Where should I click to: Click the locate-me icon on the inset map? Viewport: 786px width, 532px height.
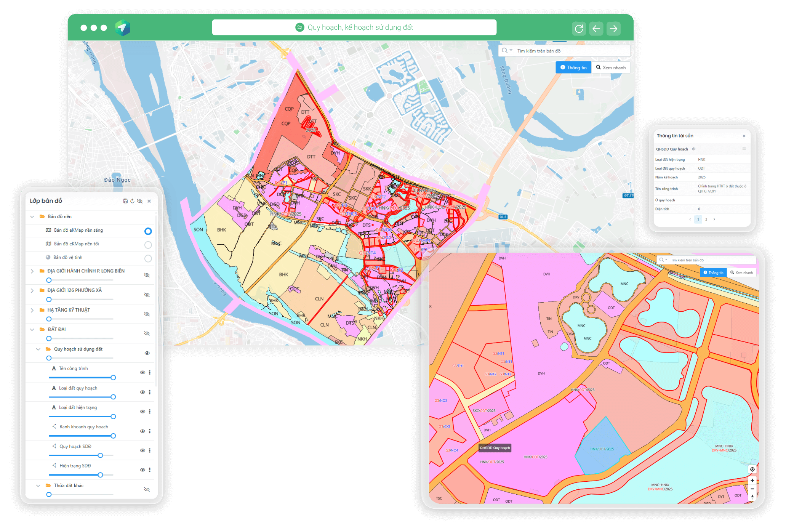tap(752, 469)
